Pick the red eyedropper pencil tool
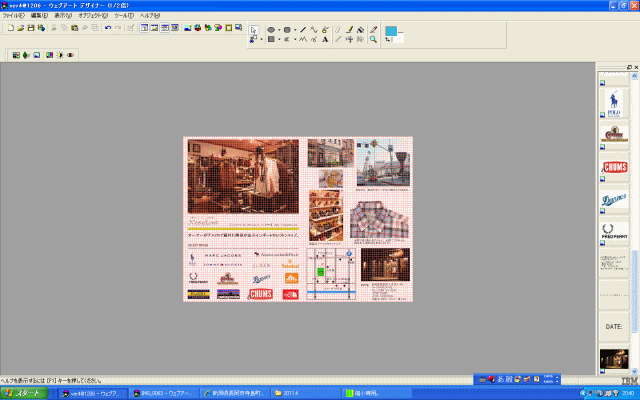 373,30
